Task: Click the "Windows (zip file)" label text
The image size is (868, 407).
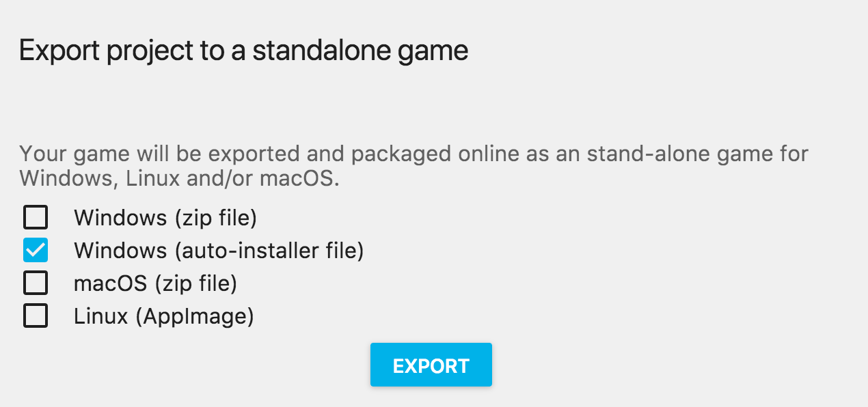Action: [x=165, y=218]
